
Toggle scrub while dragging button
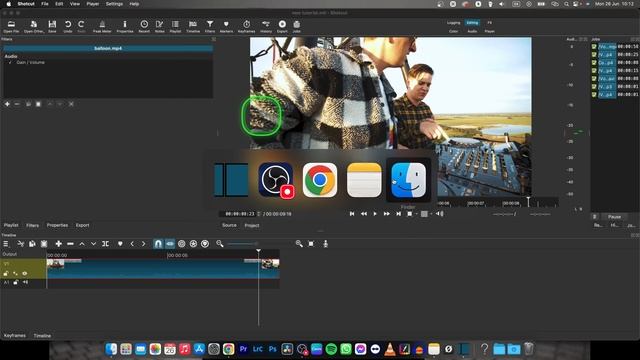pyautogui.click(x=170, y=244)
